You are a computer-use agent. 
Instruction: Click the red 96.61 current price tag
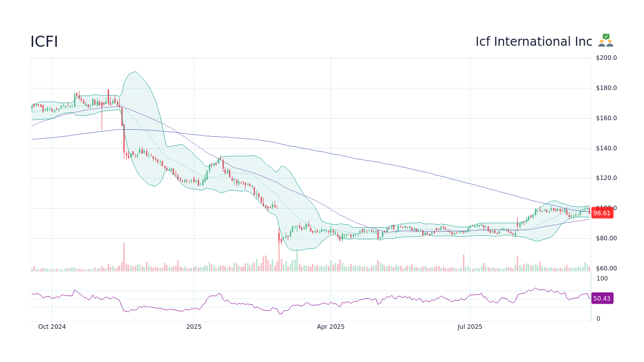coord(602,213)
